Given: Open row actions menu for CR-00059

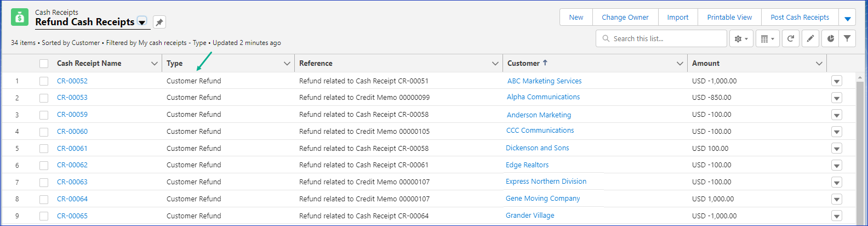Looking at the screenshot, I should [x=836, y=115].
